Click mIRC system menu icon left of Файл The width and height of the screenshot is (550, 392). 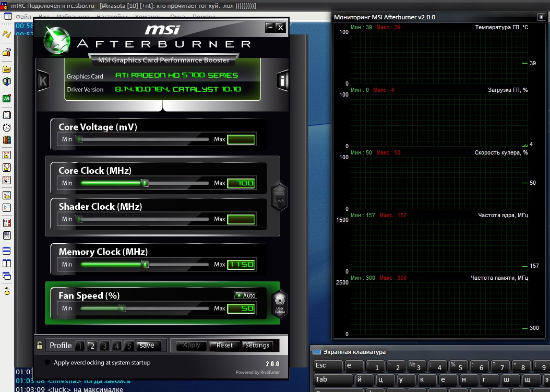[x=8, y=17]
